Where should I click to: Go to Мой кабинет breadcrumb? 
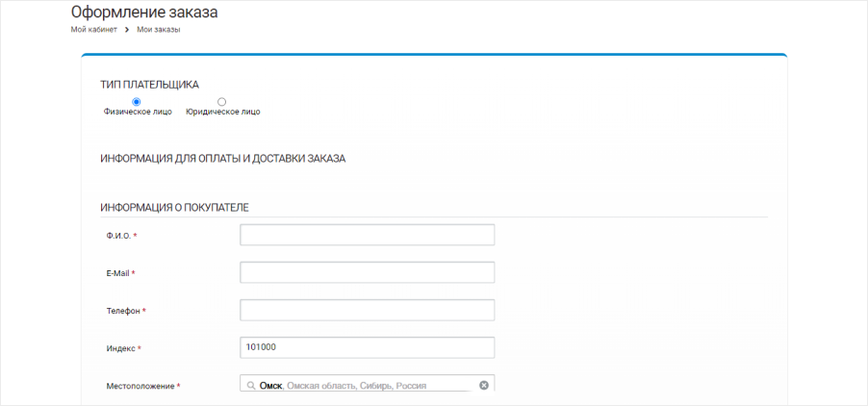(93, 30)
